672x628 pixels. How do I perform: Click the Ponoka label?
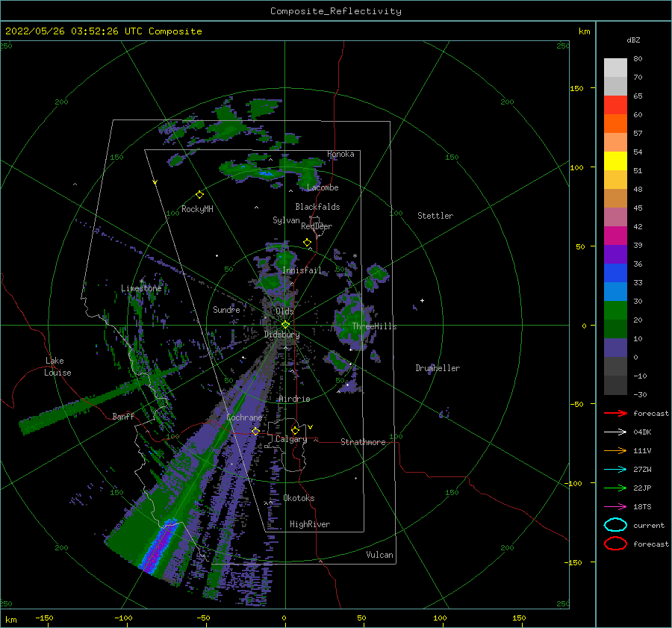coord(340,154)
